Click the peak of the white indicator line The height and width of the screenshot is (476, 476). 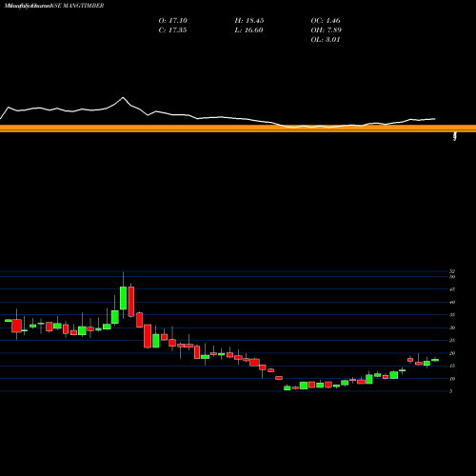pos(123,97)
